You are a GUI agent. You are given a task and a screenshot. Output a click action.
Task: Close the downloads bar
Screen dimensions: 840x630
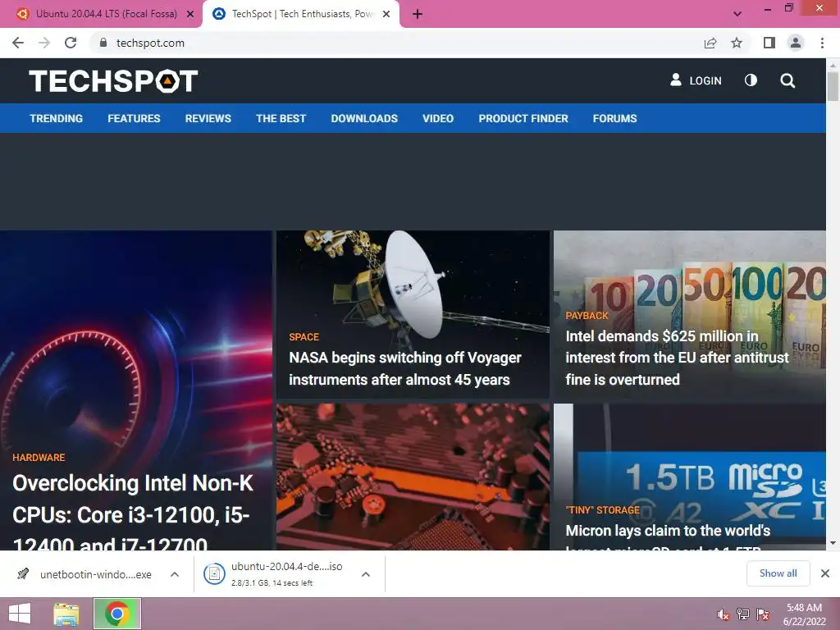[x=825, y=573]
